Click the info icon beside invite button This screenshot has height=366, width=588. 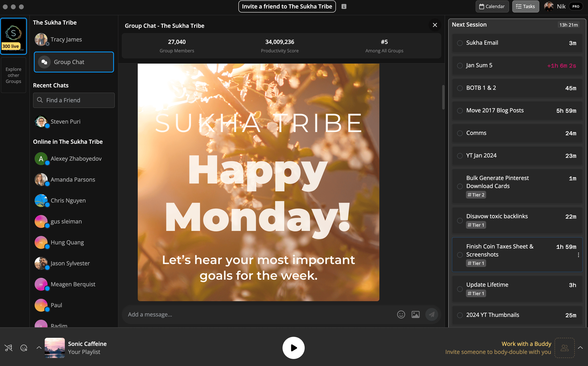344,7
